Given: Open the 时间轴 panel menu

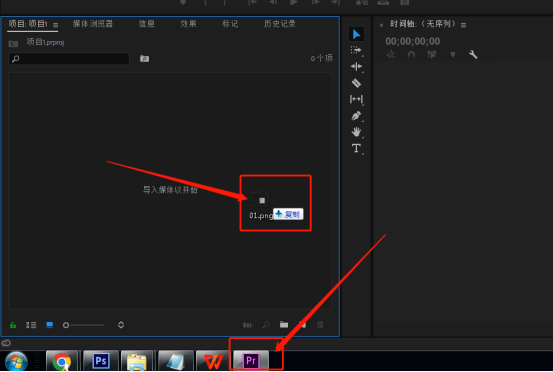Looking at the screenshot, I should tap(463, 25).
